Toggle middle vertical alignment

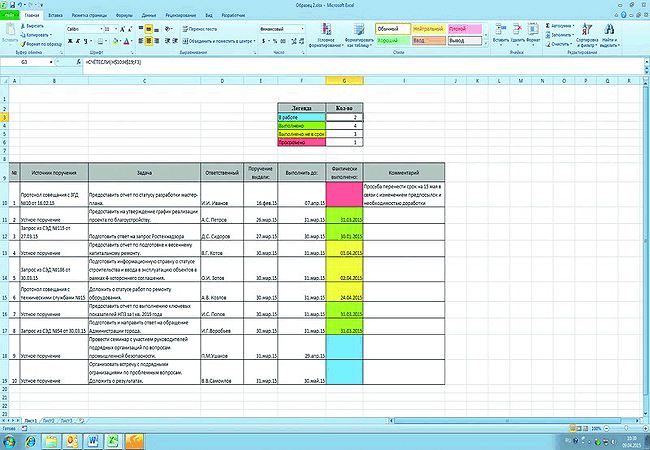coord(148,29)
